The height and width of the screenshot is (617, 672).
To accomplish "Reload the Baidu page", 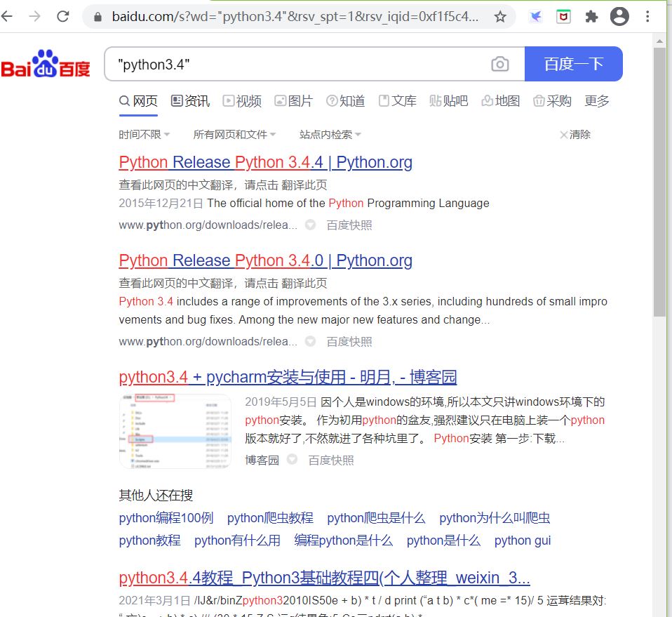I will click(63, 17).
